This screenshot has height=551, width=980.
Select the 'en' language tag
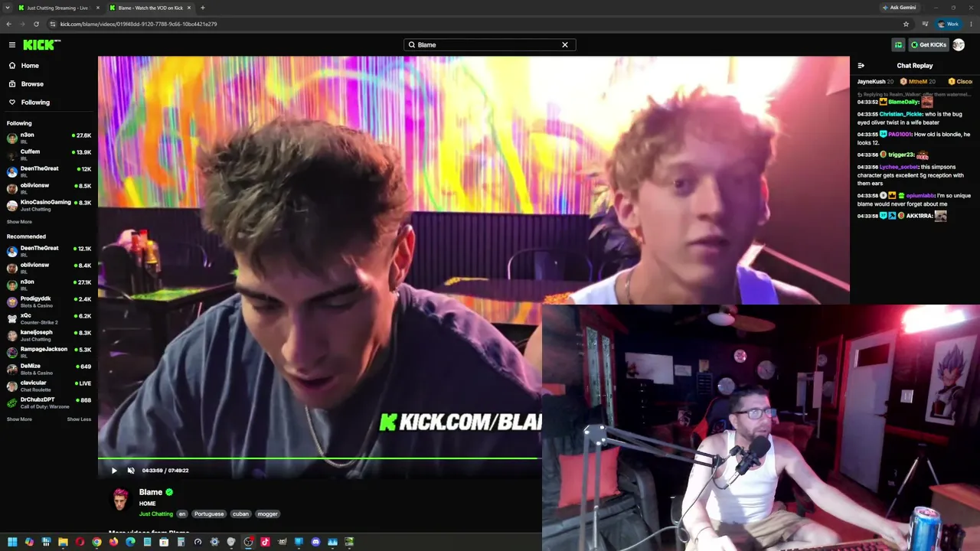tap(182, 514)
